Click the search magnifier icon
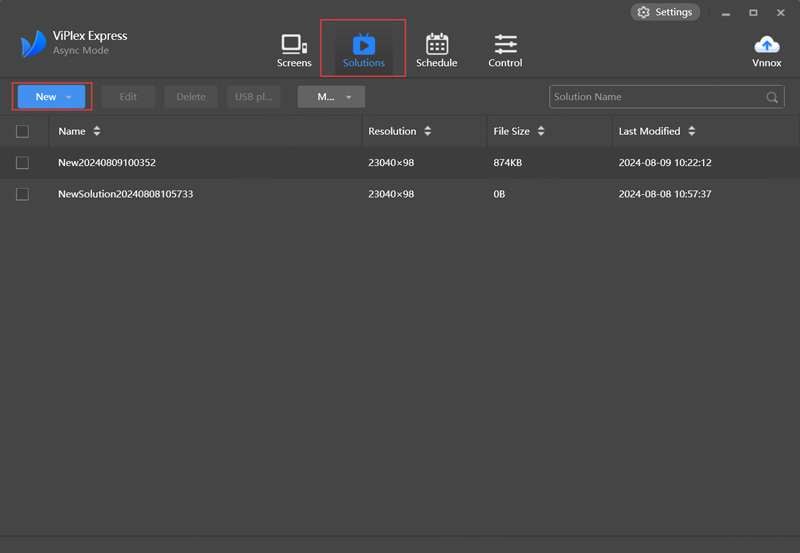 coord(772,97)
